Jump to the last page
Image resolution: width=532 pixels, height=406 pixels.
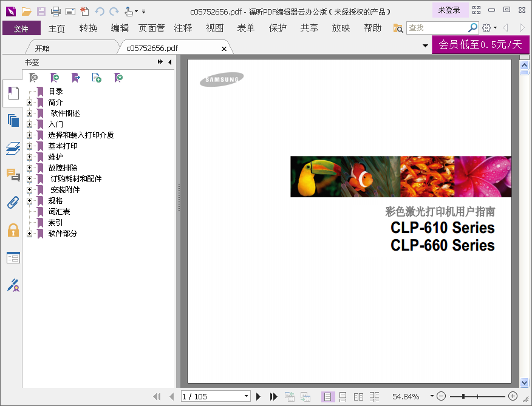[273, 396]
